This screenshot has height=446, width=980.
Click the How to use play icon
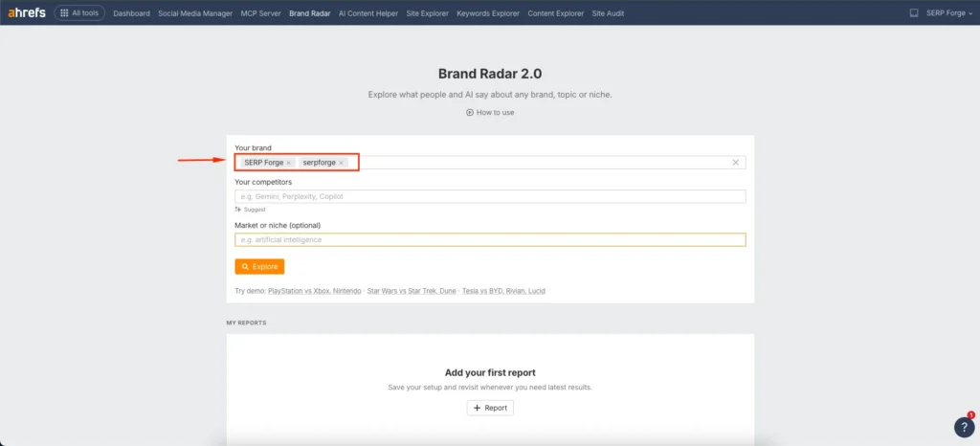pyautogui.click(x=470, y=112)
